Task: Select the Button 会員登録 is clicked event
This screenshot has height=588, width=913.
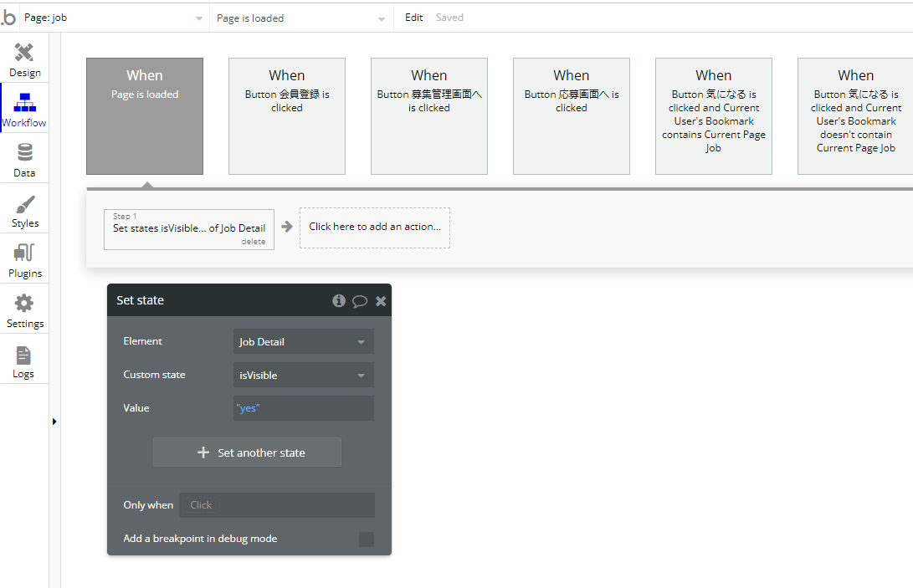Action: click(x=287, y=116)
